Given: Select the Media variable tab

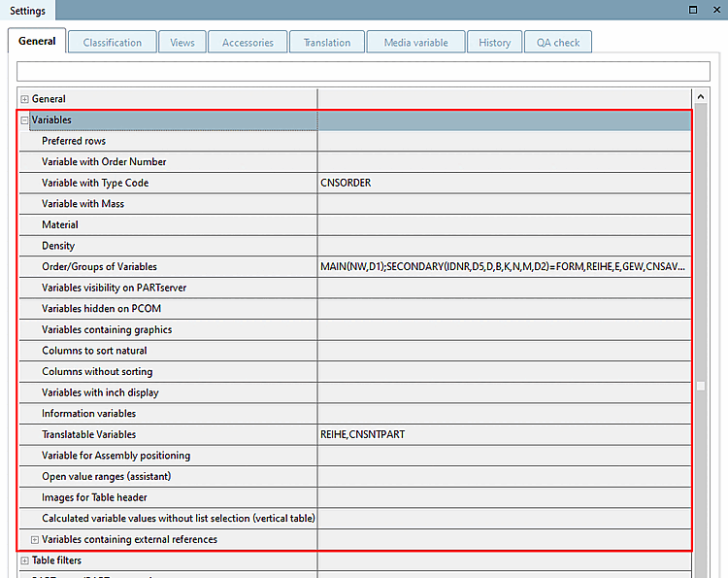Looking at the screenshot, I should tap(416, 43).
